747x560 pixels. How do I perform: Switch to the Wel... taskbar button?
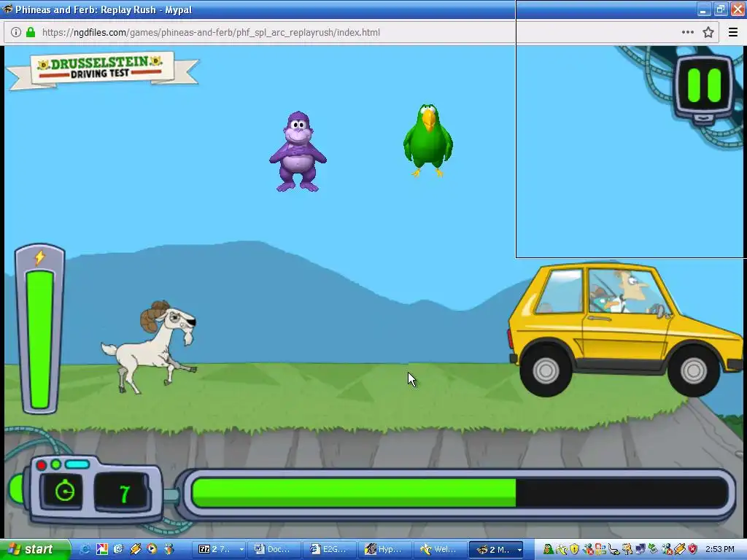coord(441,549)
